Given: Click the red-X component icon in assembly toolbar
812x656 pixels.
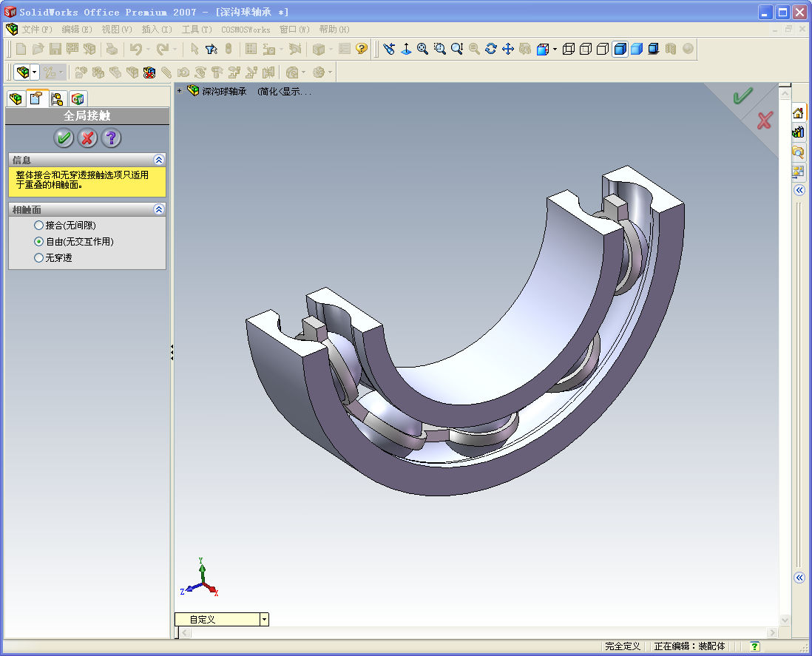Looking at the screenshot, I should [x=149, y=72].
